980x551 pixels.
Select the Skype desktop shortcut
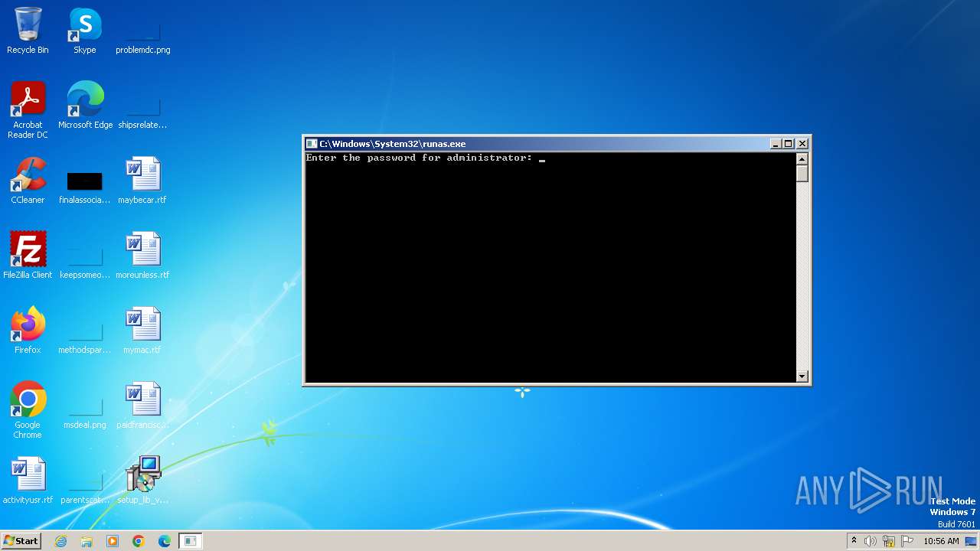[x=85, y=31]
